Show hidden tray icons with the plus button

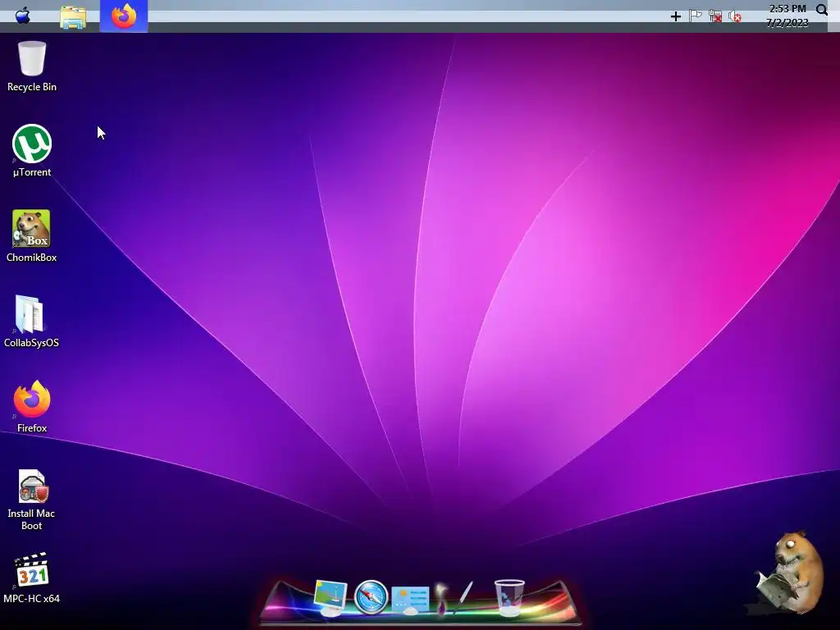tap(676, 16)
